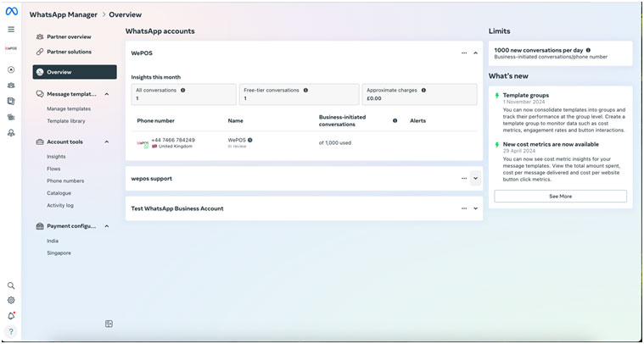Select Singapore payment configuration
The width and height of the screenshot is (644, 344).
[59, 253]
